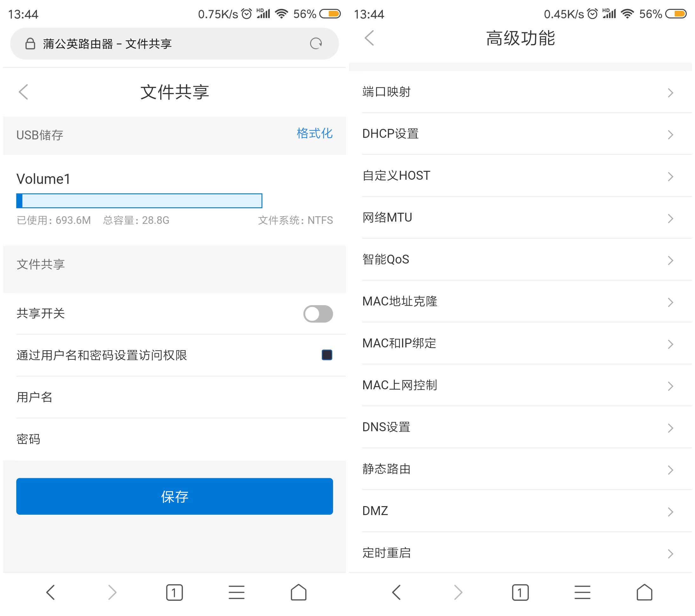
Task: Tap the Wi-Fi icon in left status bar
Action: coord(281,14)
